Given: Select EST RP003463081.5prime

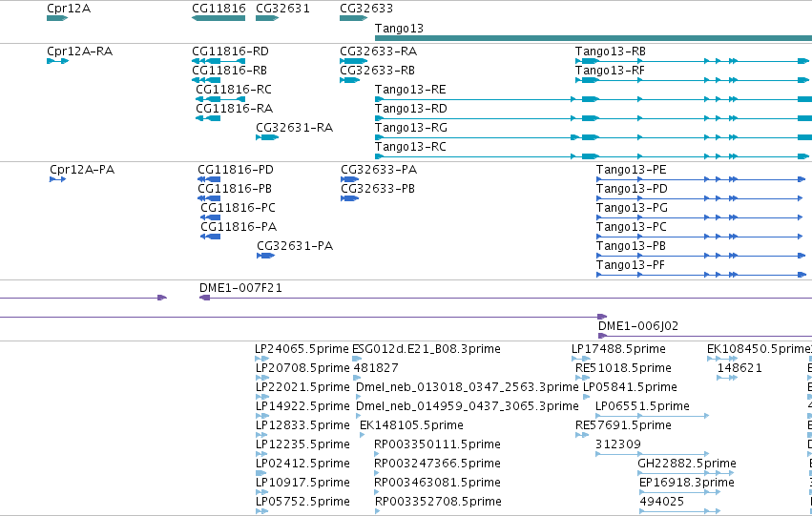Looking at the screenshot, I should pyautogui.click(x=437, y=484).
